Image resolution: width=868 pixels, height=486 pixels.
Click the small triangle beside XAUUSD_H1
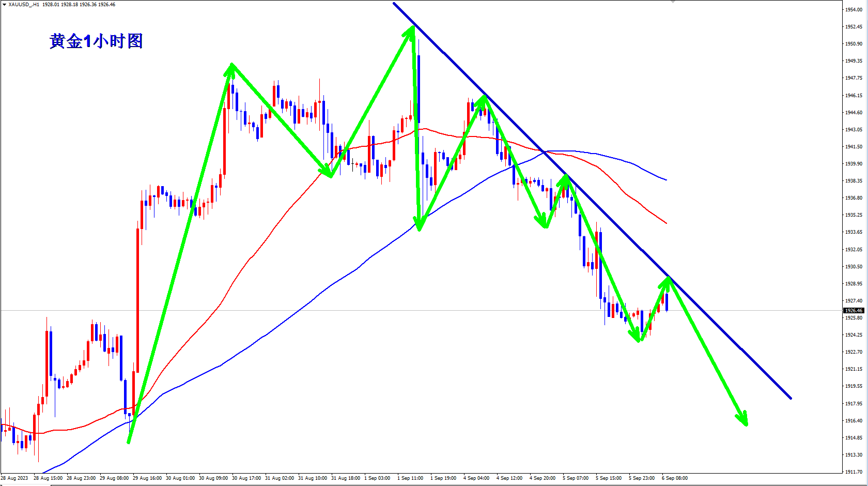pos(4,5)
